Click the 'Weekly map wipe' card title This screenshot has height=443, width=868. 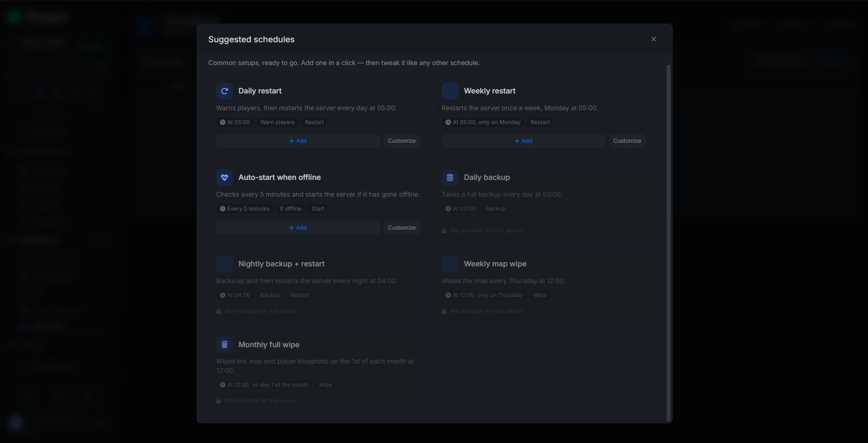coord(495,264)
